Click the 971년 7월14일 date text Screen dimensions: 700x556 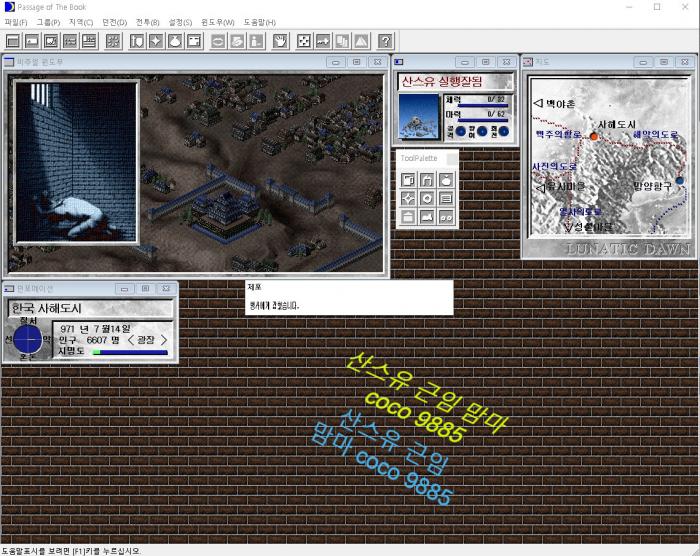(95, 329)
